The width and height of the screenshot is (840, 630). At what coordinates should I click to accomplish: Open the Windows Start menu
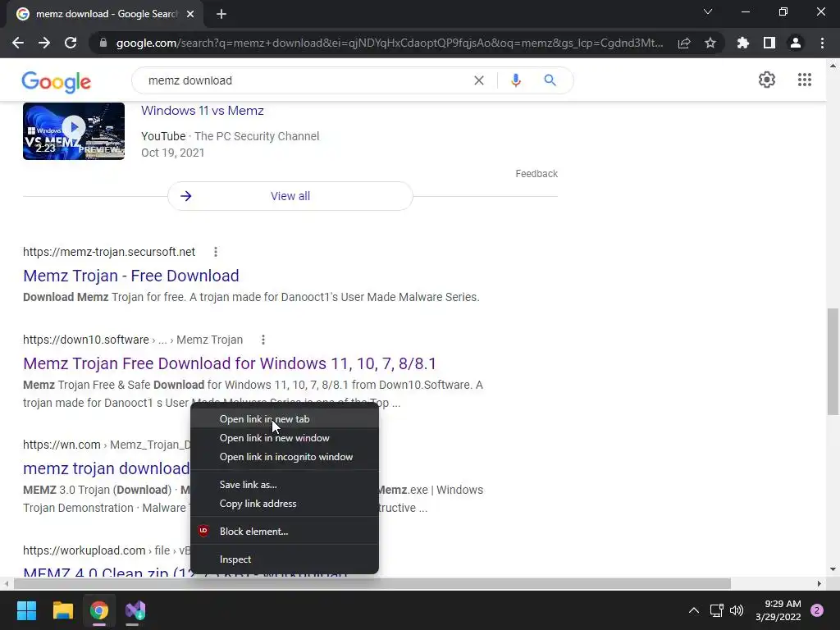pyautogui.click(x=26, y=610)
